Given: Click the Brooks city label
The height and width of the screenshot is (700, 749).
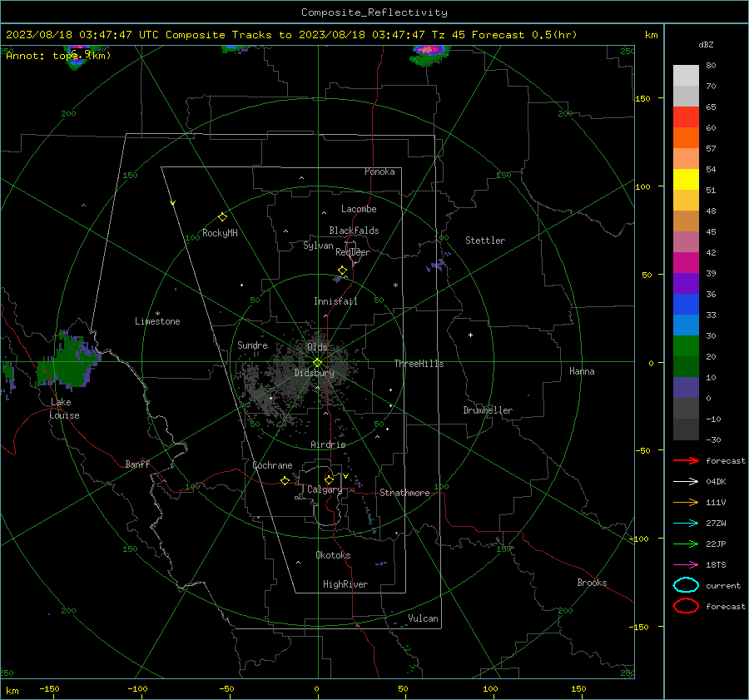Looking at the screenshot, I should (592, 583).
